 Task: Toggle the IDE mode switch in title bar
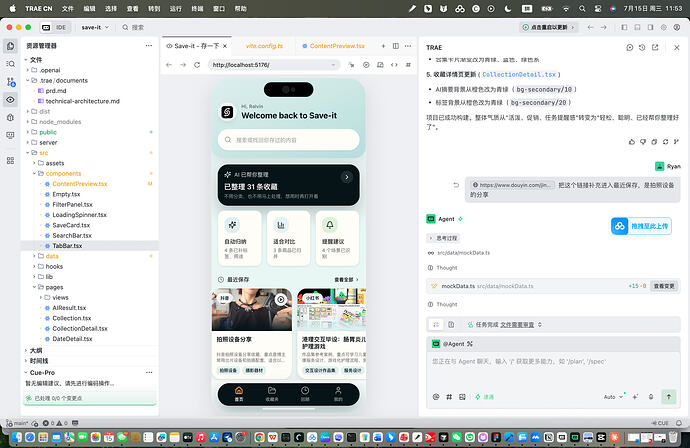point(55,27)
